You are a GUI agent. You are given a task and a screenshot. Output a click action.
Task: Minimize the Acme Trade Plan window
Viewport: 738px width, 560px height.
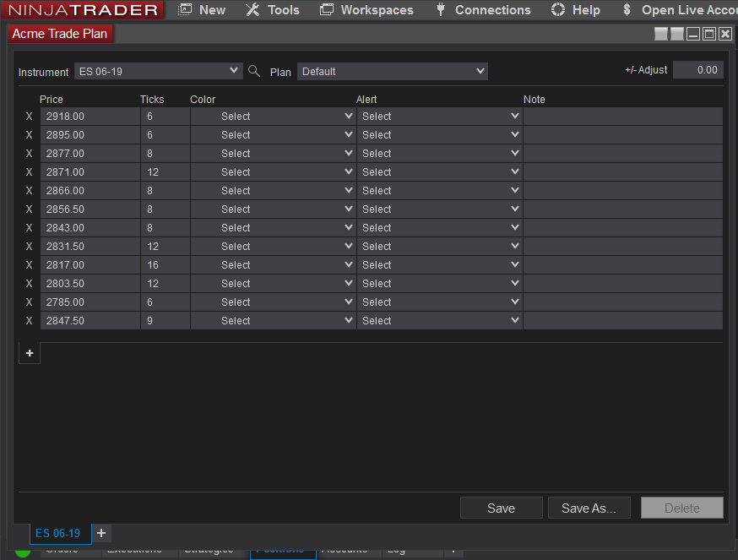tap(693, 34)
